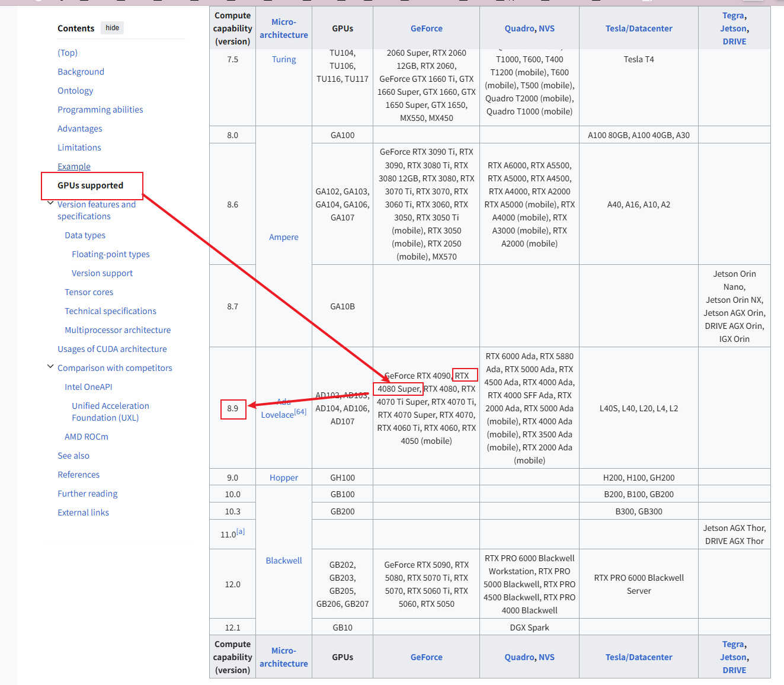Collapse Version features and specifications subsection
Screen dimensions: 784x685
point(50,203)
